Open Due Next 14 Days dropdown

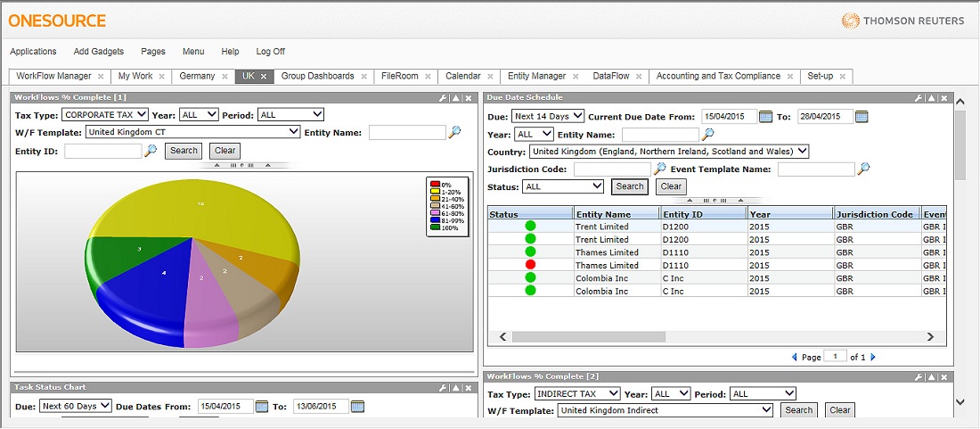coord(548,116)
